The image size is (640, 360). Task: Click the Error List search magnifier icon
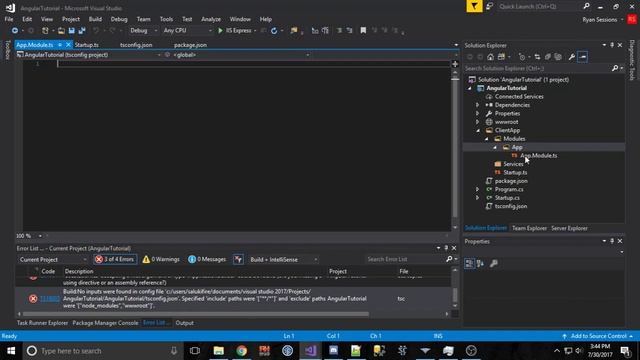(x=449, y=259)
